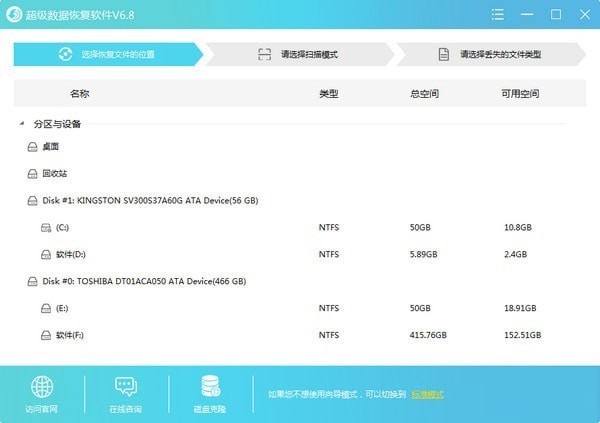The image size is (600, 423).
Task: Close the data recovery window
Action: pos(585,15)
